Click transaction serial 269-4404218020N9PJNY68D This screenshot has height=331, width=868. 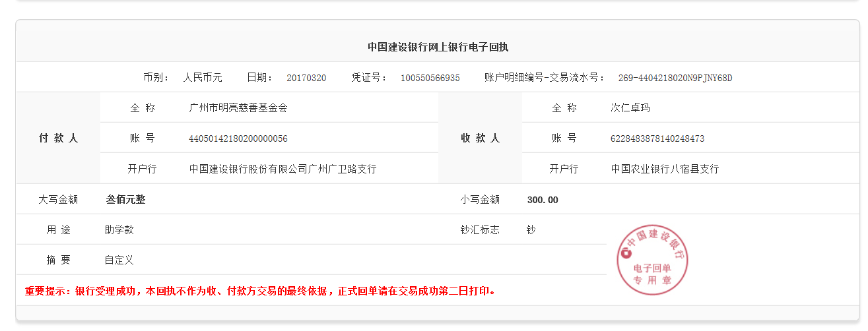pos(675,78)
